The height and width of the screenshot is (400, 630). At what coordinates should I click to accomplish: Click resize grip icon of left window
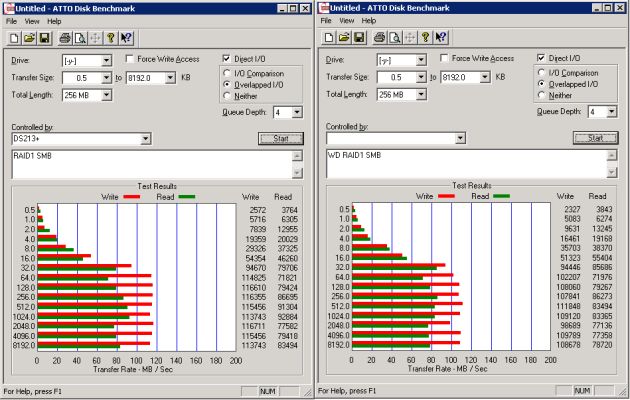(308, 392)
